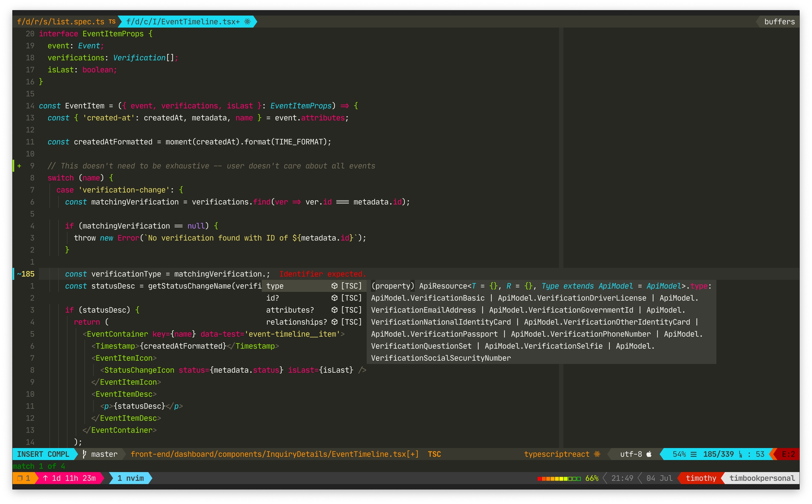This screenshot has height=504, width=812.
Task: Switch to the list.spec.ts buffer tab
Action: tap(61, 21)
